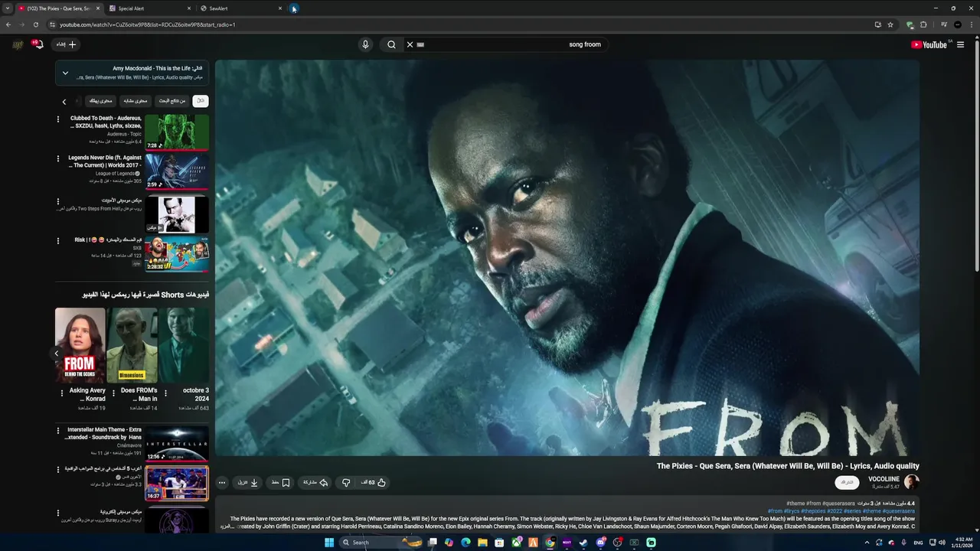Viewport: 980px width, 551px height.
Task: Click the create (+) button
Action: (66, 44)
